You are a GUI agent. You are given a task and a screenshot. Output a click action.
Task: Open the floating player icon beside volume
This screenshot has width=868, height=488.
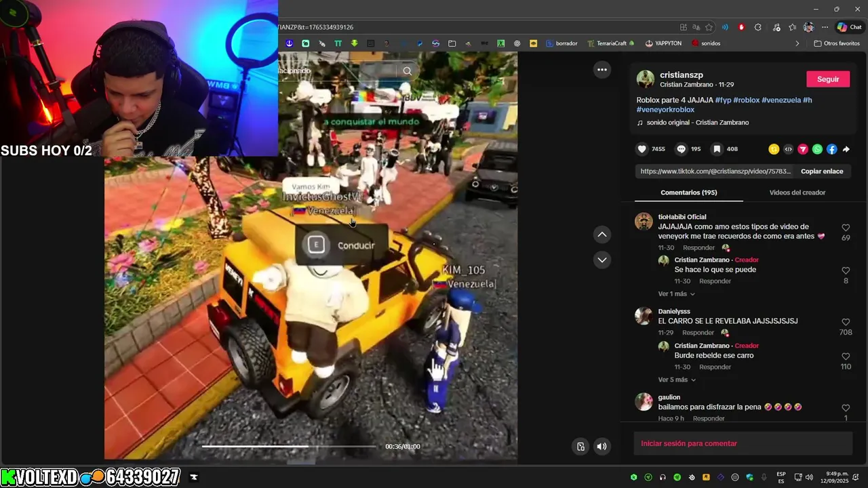click(x=580, y=446)
